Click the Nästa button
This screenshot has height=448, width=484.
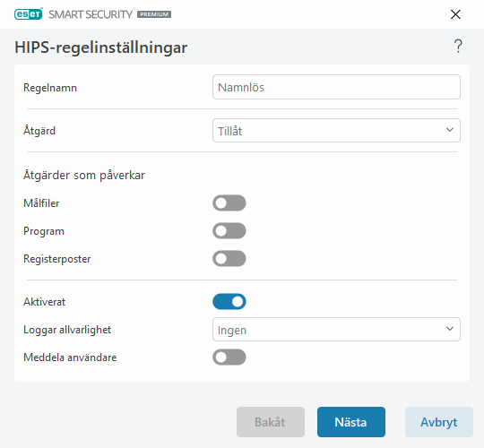pyautogui.click(x=351, y=422)
